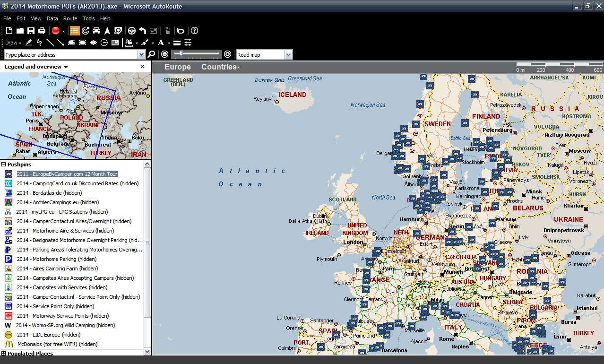Open Help with question mark icon
Viewport: 604px width, 364px height.
pyautogui.click(x=194, y=31)
